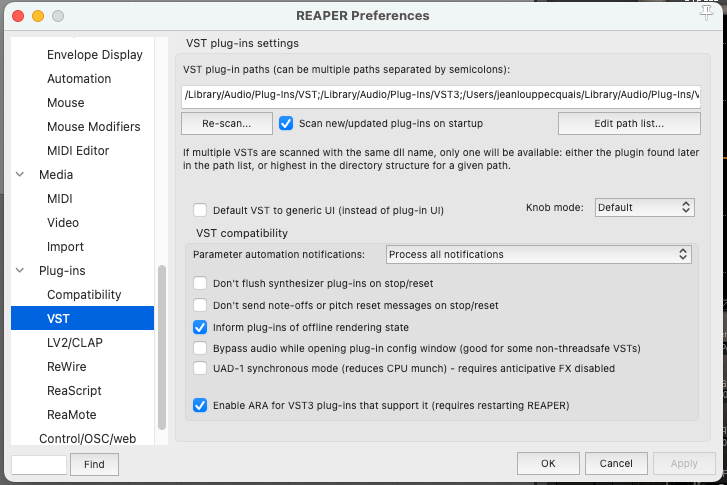This screenshot has height=485, width=727.
Task: Uncheck Scan new/updated plug-ins on startup
Action: pos(287,123)
